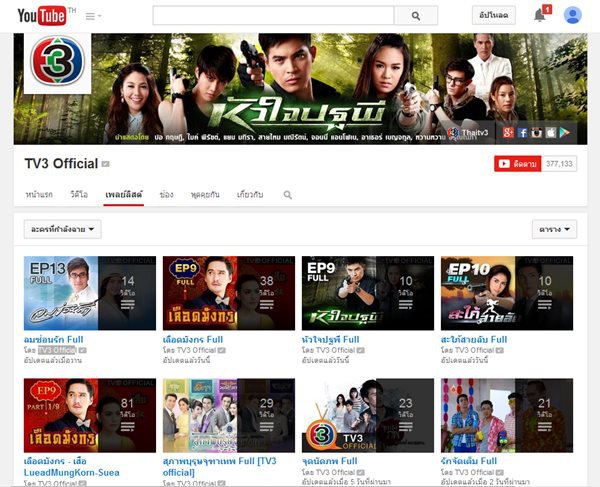Open the สะใภ้สายลับ EP10 playlist thumbnail
The image size is (600, 487).
point(507,293)
